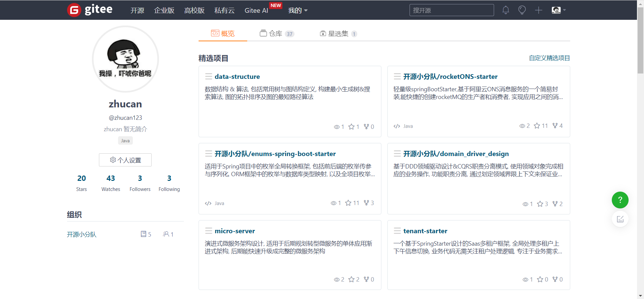Screen dimensions: 644x299
Task: Click 自定义精选项目 link
Action: 549,58
